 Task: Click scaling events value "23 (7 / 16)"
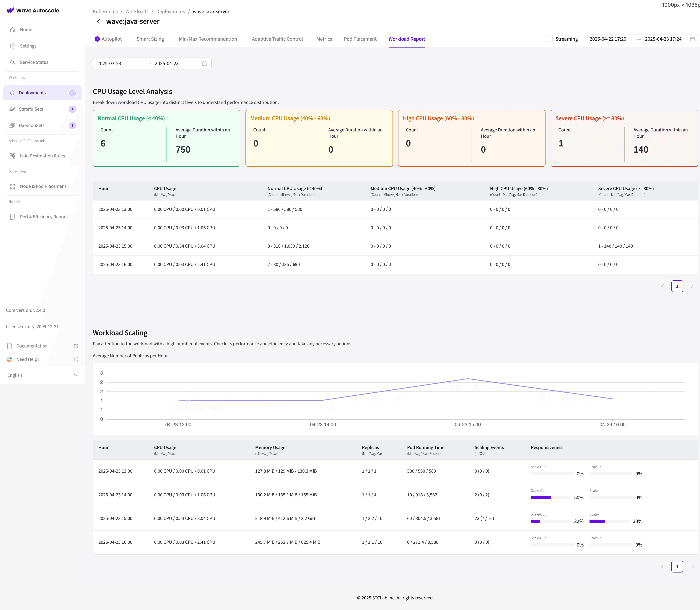484,518
